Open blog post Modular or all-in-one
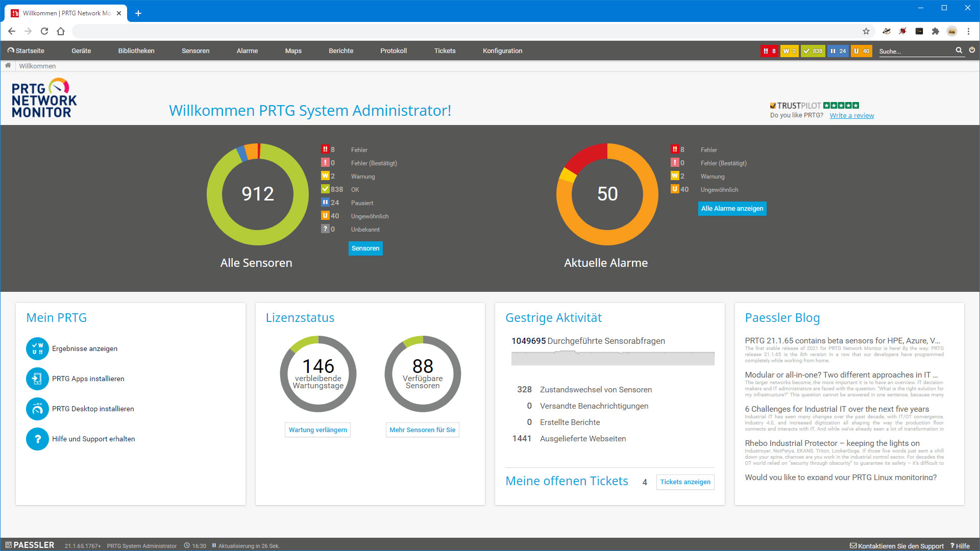This screenshot has width=980, height=551. (841, 375)
